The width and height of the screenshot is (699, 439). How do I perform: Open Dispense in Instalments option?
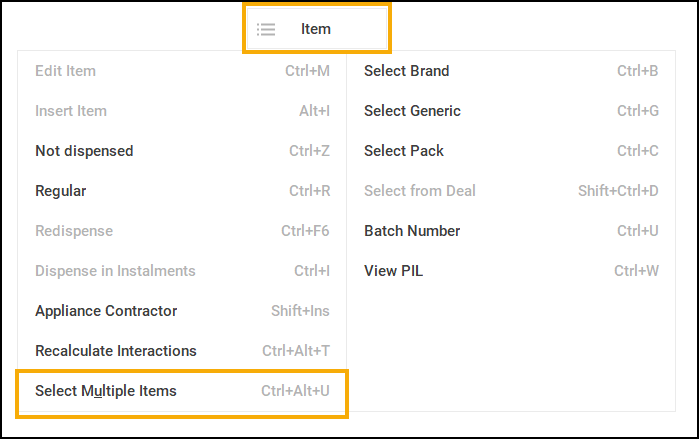[x=115, y=271]
